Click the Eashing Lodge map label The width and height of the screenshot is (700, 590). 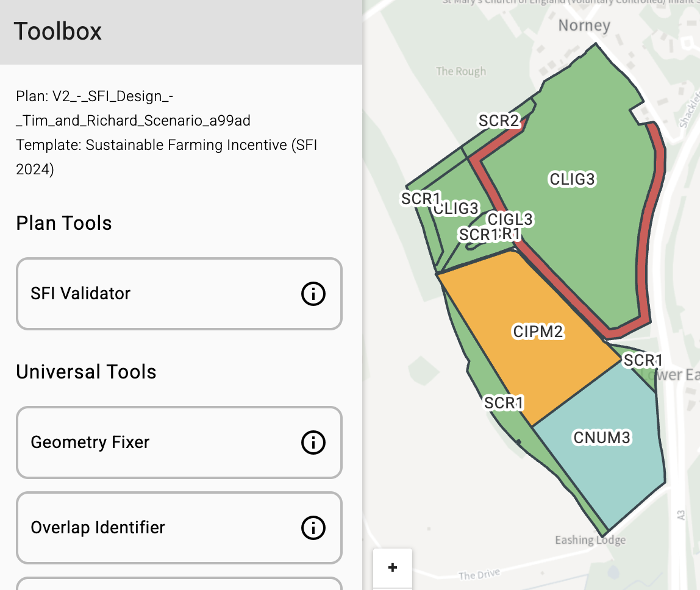[x=590, y=540]
